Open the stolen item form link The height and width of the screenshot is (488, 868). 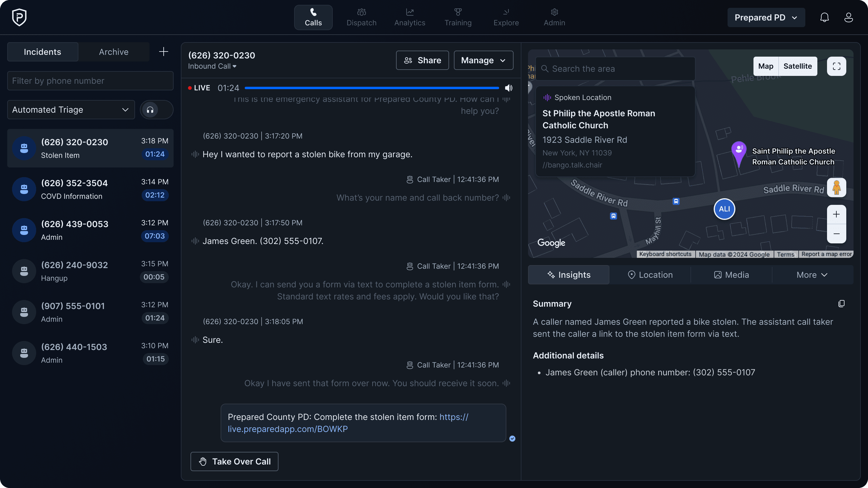coord(288,429)
